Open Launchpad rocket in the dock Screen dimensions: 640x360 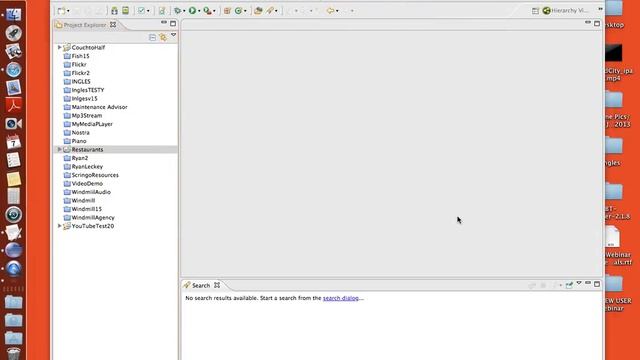[13, 33]
